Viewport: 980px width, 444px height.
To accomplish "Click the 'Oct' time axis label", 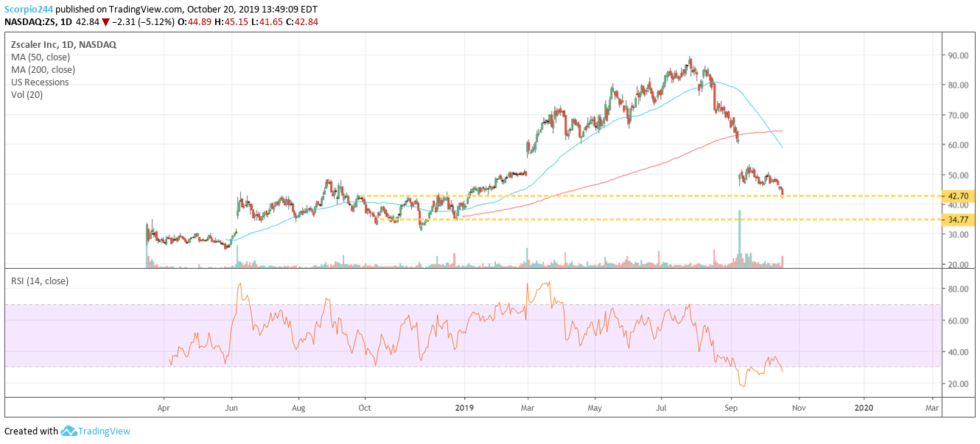I will (365, 406).
